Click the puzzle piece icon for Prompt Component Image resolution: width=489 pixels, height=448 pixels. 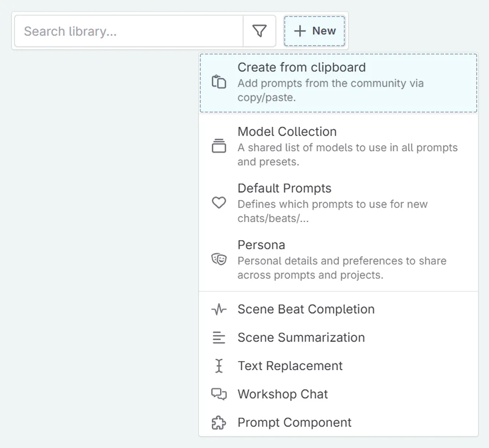pyautogui.click(x=219, y=422)
